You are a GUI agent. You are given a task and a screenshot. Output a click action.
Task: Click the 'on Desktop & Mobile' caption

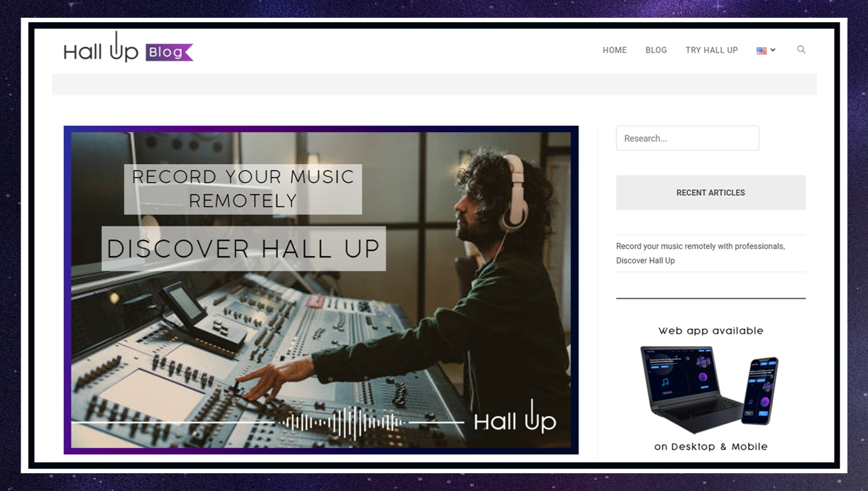click(x=710, y=446)
